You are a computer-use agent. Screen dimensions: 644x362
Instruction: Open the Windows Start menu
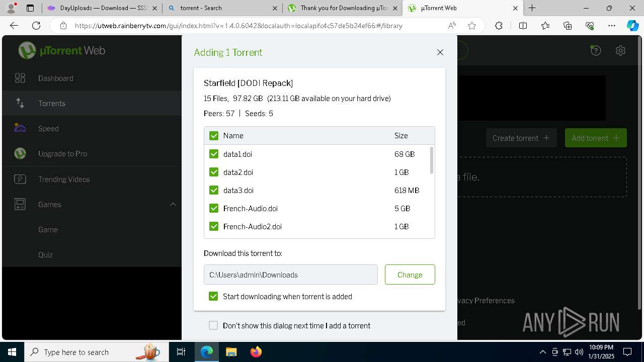12,352
